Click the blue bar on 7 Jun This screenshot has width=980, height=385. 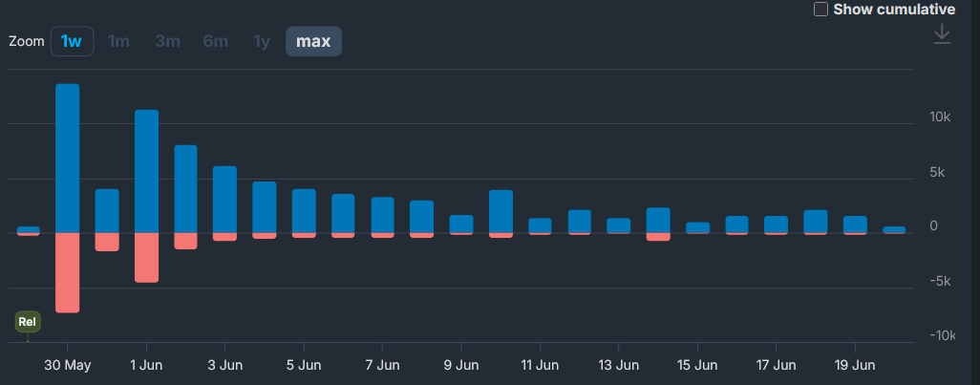(382, 215)
